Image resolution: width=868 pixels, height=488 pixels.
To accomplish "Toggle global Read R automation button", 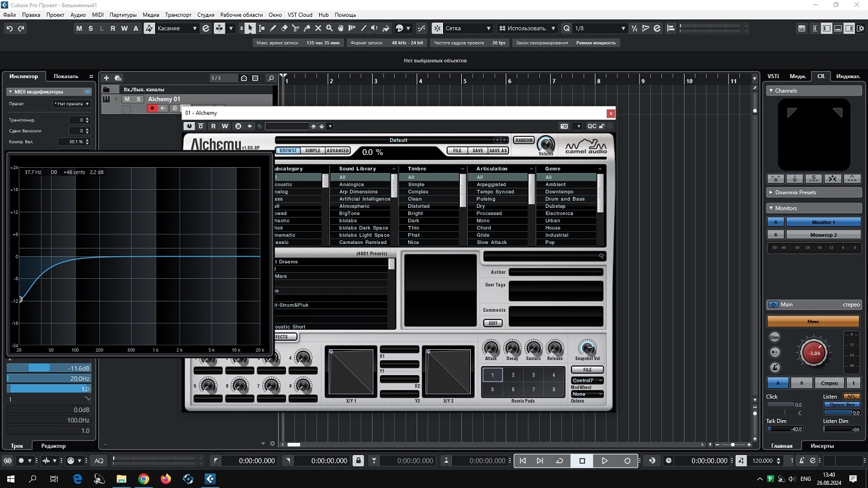I will pyautogui.click(x=113, y=28).
